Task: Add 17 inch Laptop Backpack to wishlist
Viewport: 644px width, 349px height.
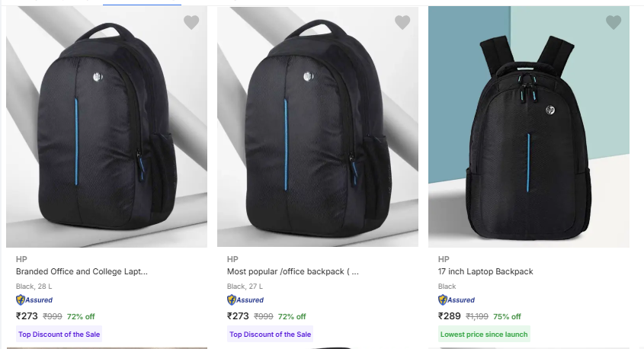Action: [x=614, y=23]
